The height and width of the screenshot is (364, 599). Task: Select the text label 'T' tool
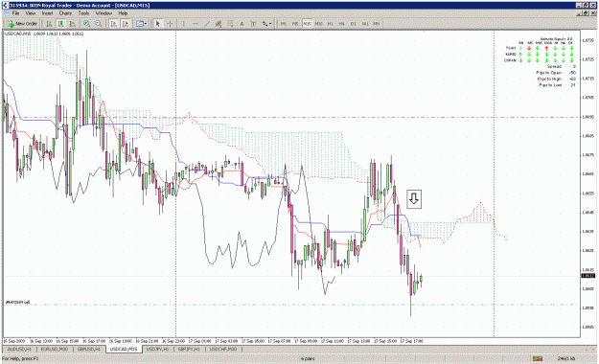[x=253, y=24]
